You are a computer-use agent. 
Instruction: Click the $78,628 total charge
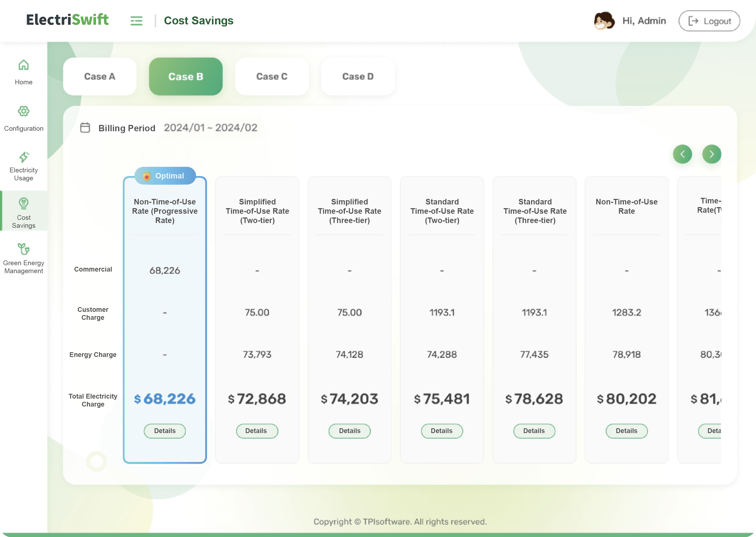(x=534, y=399)
